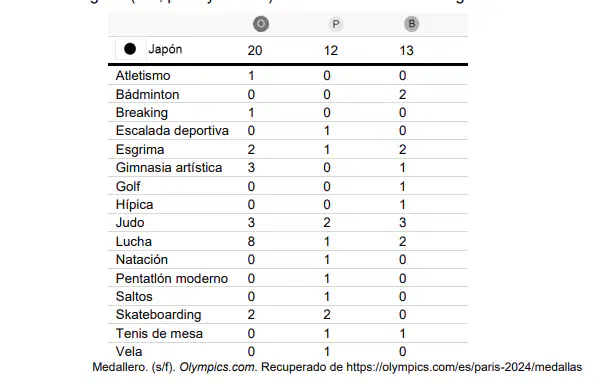Select the Judo row label
The height and width of the screenshot is (385, 610).
[x=130, y=222]
